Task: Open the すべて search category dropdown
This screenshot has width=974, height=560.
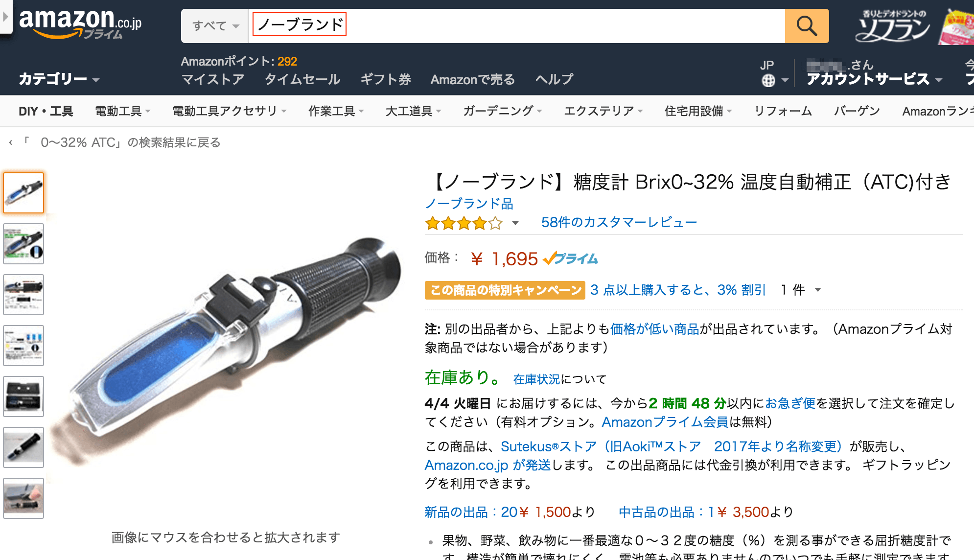Action: coord(215,25)
